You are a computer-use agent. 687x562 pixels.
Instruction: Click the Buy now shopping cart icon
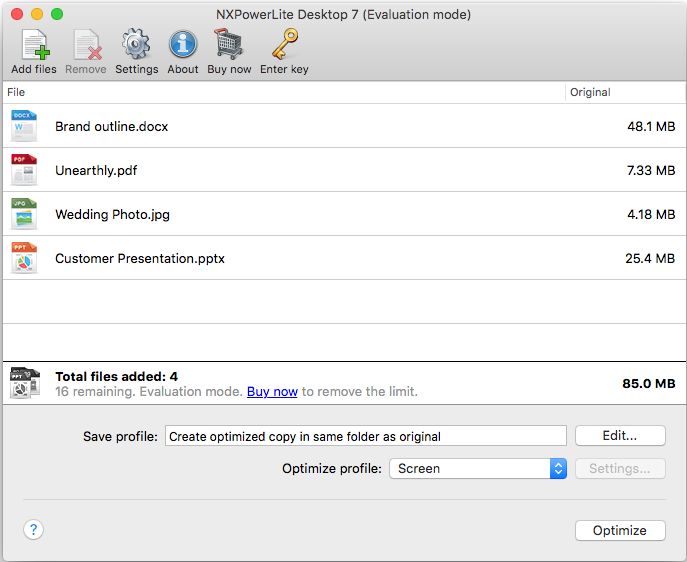click(229, 44)
